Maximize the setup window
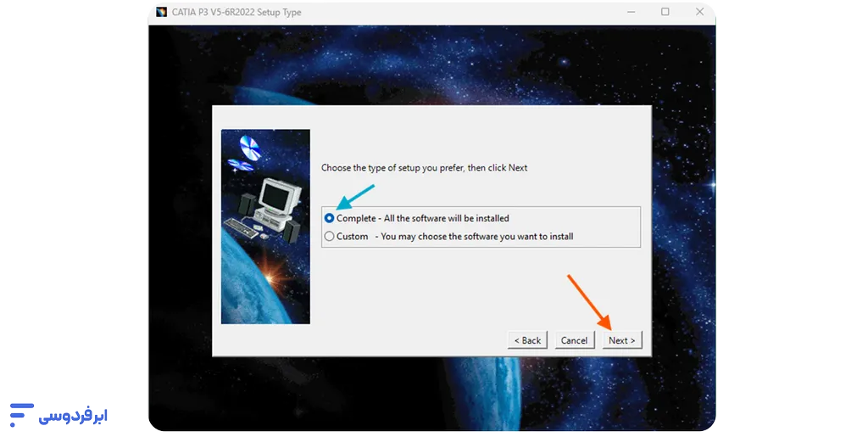This screenshot has height=437, width=868. [665, 12]
